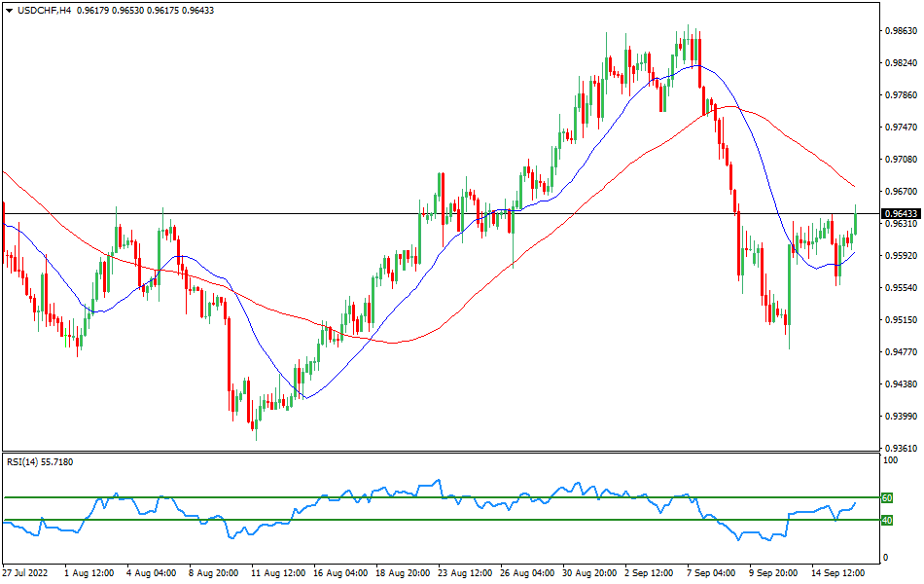Click the 7 Sep 04:00 time label

coord(713,574)
